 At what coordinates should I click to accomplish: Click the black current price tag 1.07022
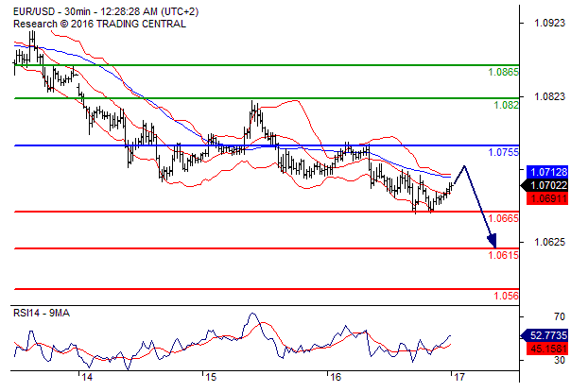click(545, 185)
